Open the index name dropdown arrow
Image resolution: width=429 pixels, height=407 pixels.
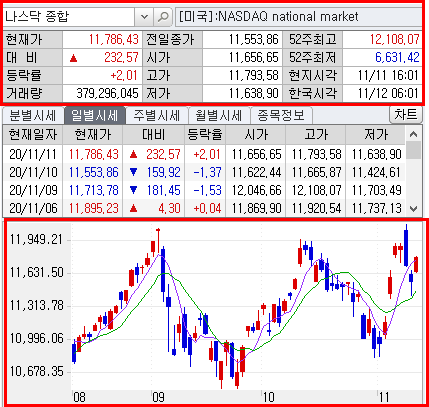144,17
